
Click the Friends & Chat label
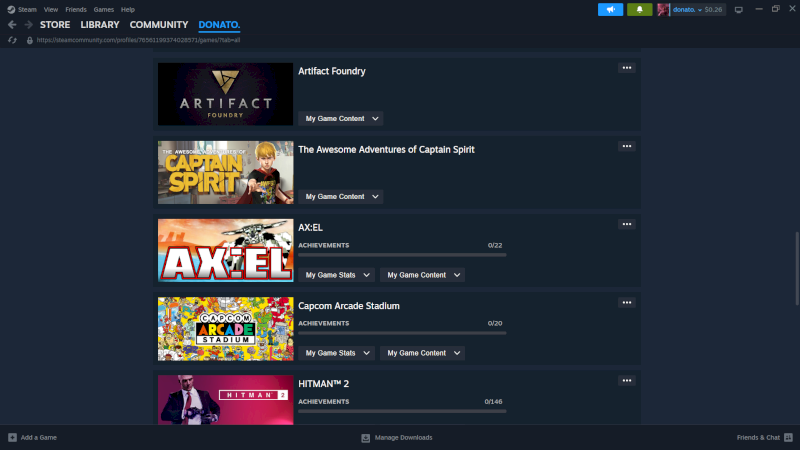[x=758, y=438]
